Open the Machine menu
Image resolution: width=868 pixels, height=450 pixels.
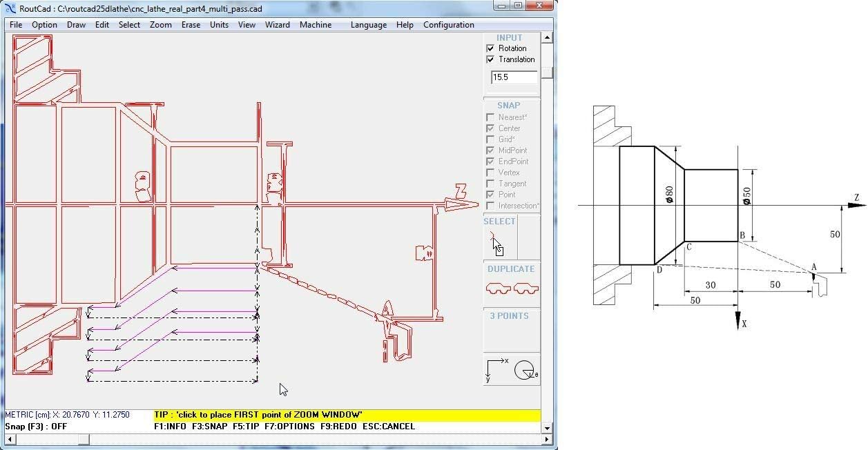click(316, 25)
